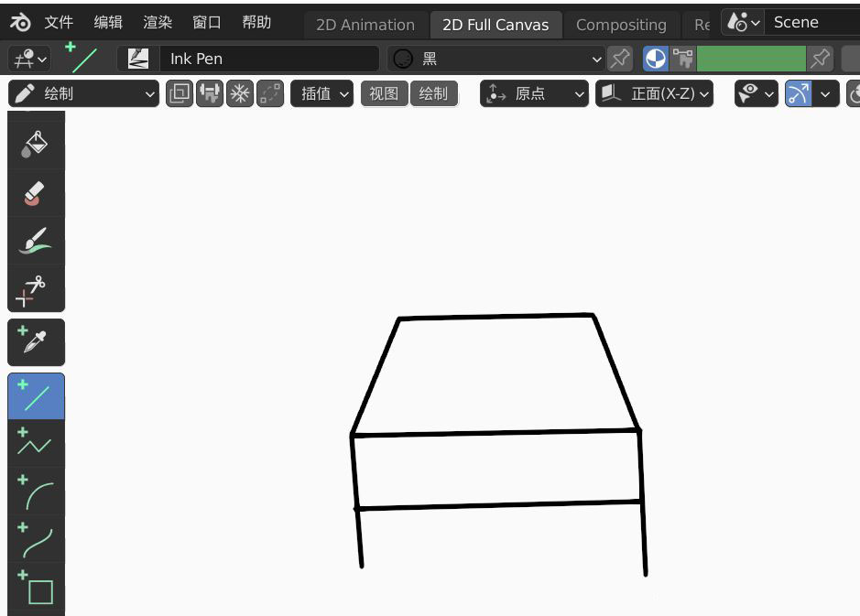
Task: Select the Polyline tool
Action: [x=36, y=444]
